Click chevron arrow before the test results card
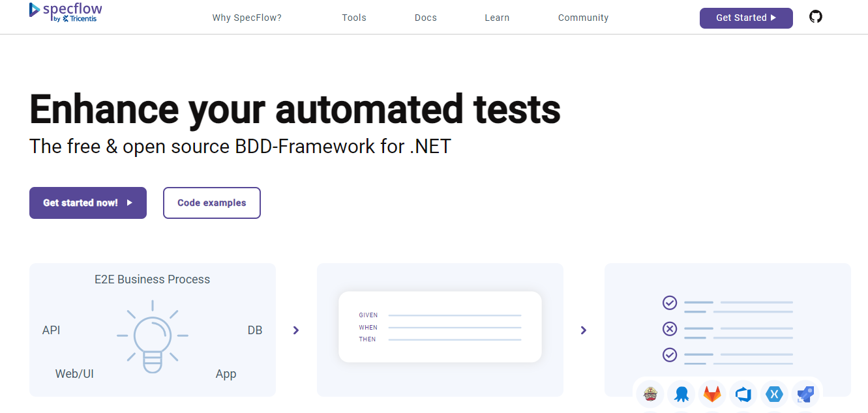868x413 pixels. pos(584,330)
